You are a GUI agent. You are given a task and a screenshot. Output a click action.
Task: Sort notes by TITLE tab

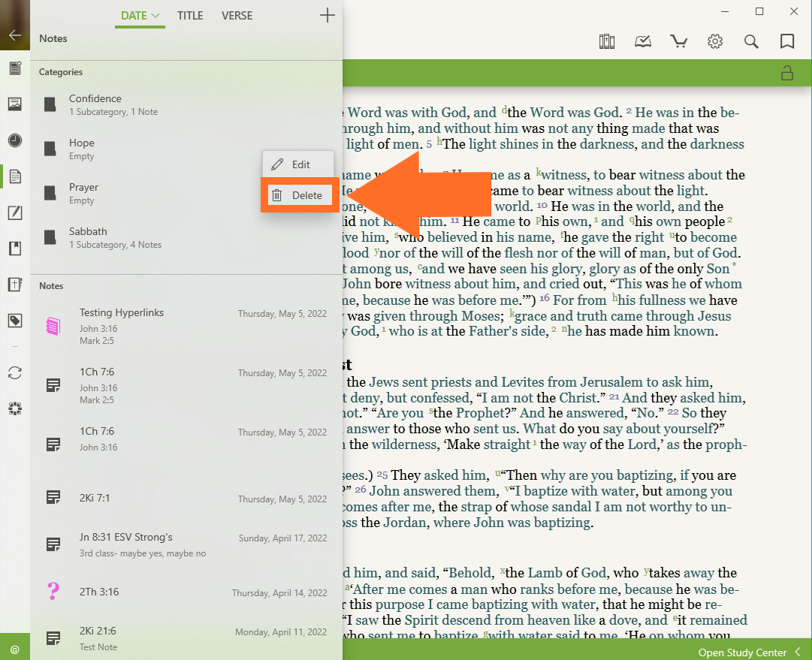[190, 15]
